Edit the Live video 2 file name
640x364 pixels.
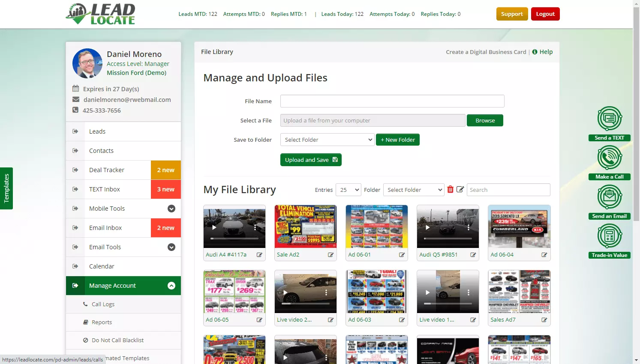pyautogui.click(x=331, y=320)
